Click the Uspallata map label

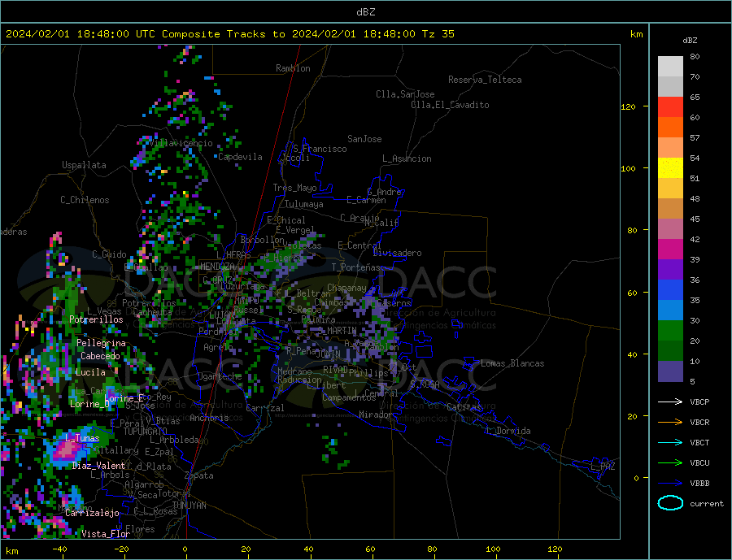click(x=84, y=165)
